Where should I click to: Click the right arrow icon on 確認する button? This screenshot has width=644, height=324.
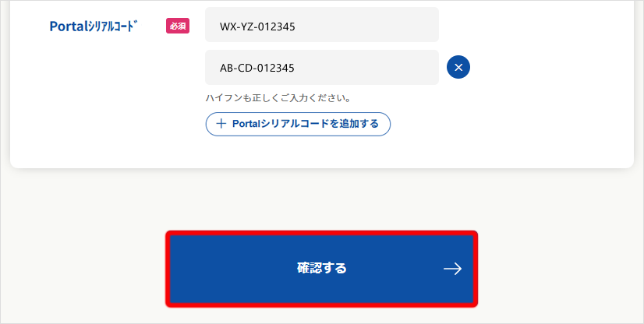[452, 269]
